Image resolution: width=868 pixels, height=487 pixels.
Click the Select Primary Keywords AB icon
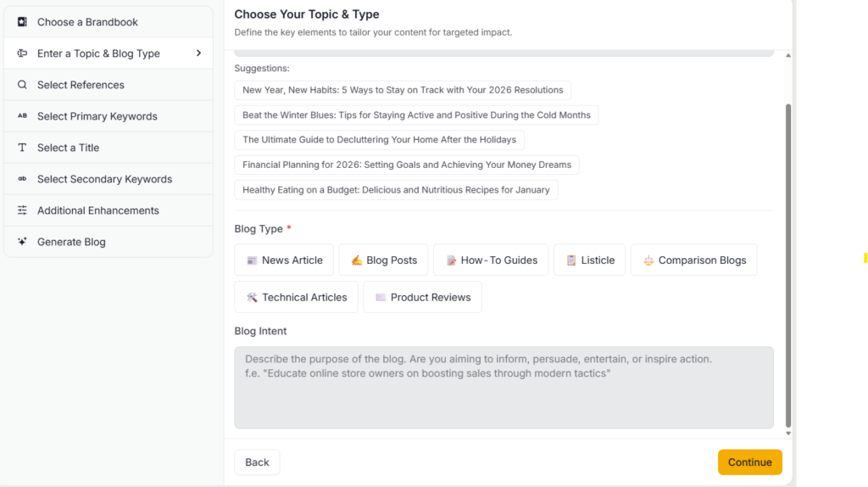(x=22, y=116)
